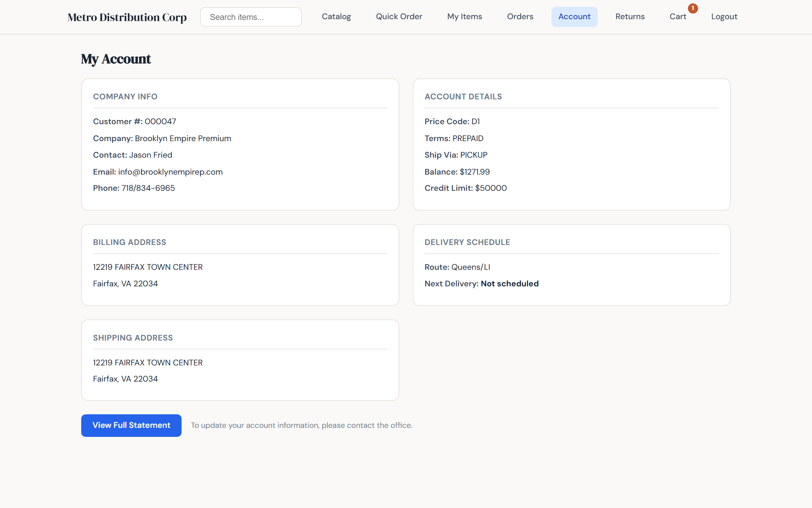Click the DELIVERY SCHEDULE section

(x=467, y=242)
